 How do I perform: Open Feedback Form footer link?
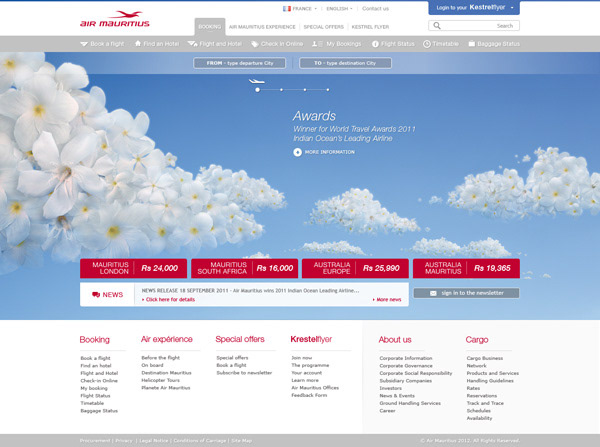309,395
